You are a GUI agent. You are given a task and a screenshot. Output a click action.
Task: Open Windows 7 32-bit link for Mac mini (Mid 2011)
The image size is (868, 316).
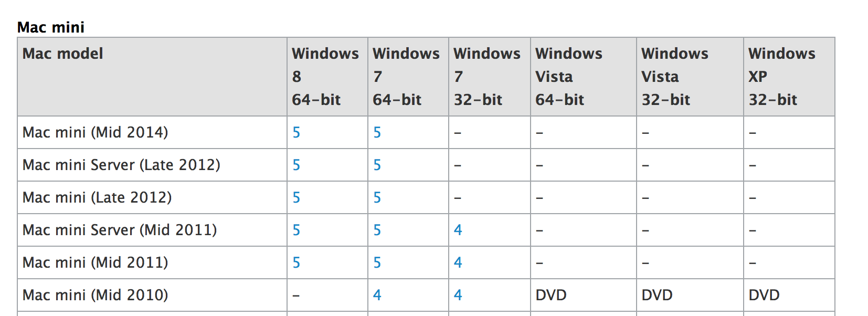pos(458,263)
